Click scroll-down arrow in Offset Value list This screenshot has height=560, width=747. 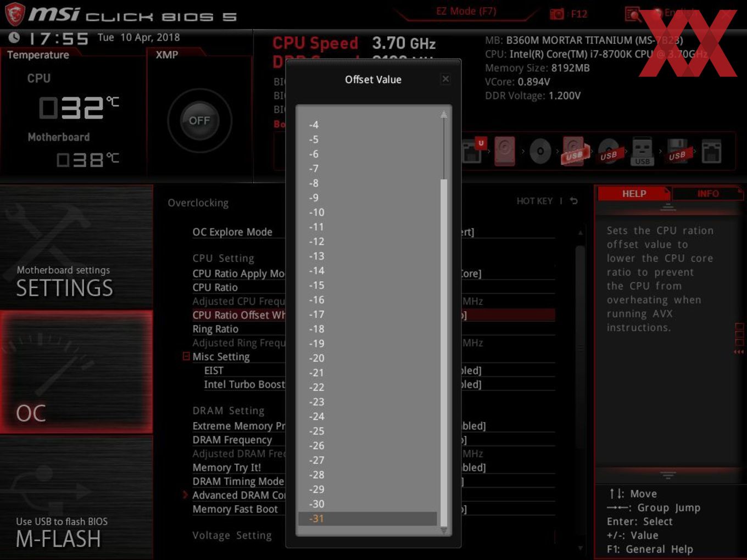444,530
